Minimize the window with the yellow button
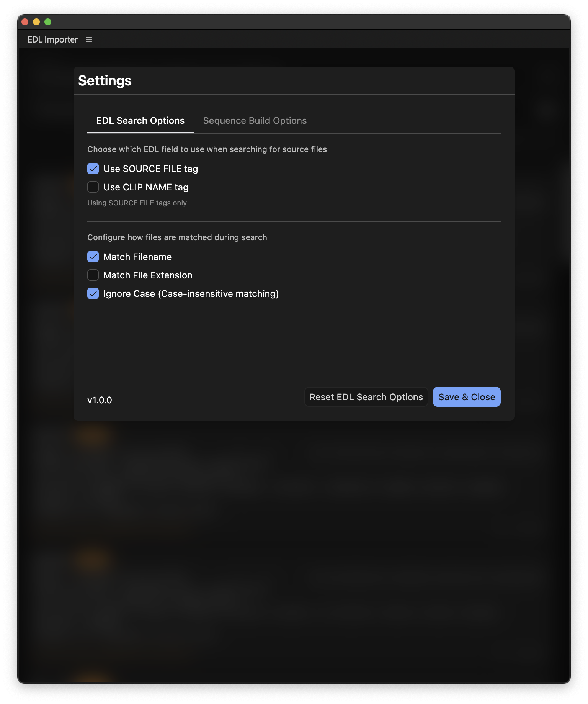This screenshot has width=588, height=704. 36,22
